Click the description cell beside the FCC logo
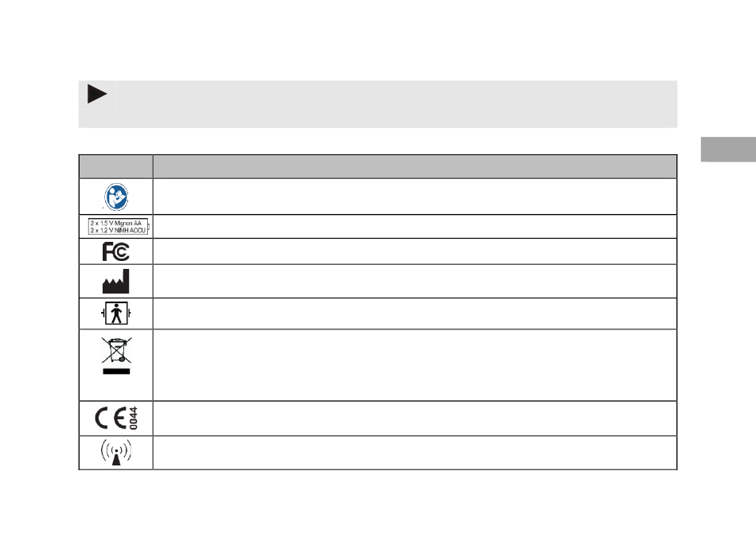Viewport: 756px width, 545px height. 415,251
